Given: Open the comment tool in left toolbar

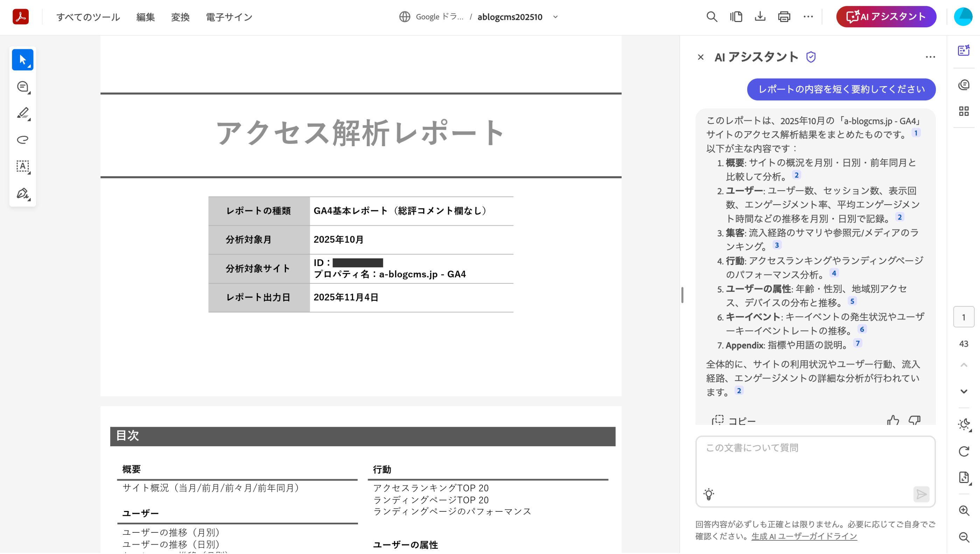Looking at the screenshot, I should (x=23, y=87).
